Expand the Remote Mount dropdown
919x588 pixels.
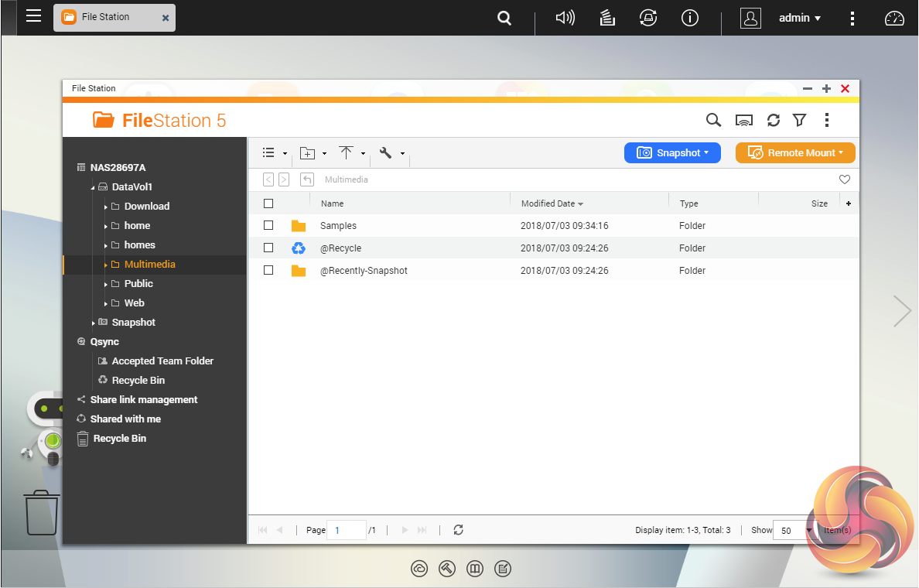click(x=795, y=152)
